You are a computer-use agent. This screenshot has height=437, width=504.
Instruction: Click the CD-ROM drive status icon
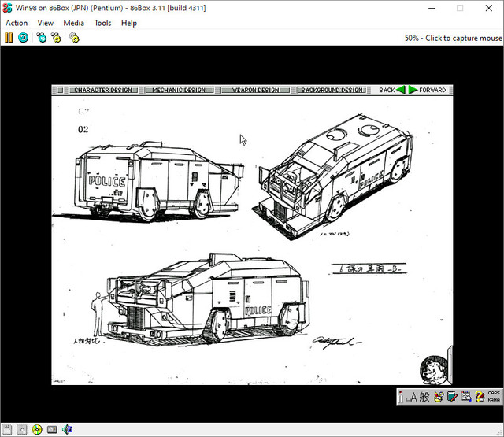click(x=37, y=430)
